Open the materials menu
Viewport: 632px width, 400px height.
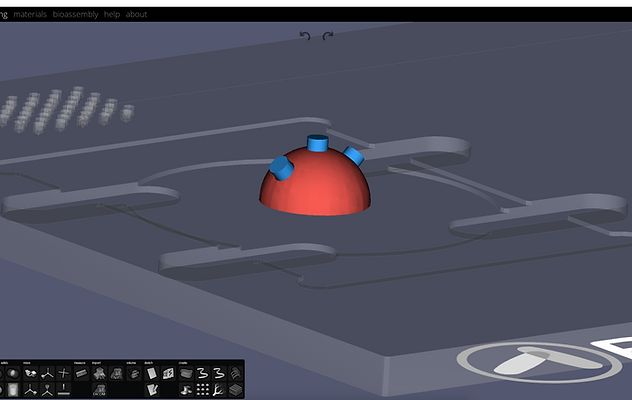[x=30, y=14]
